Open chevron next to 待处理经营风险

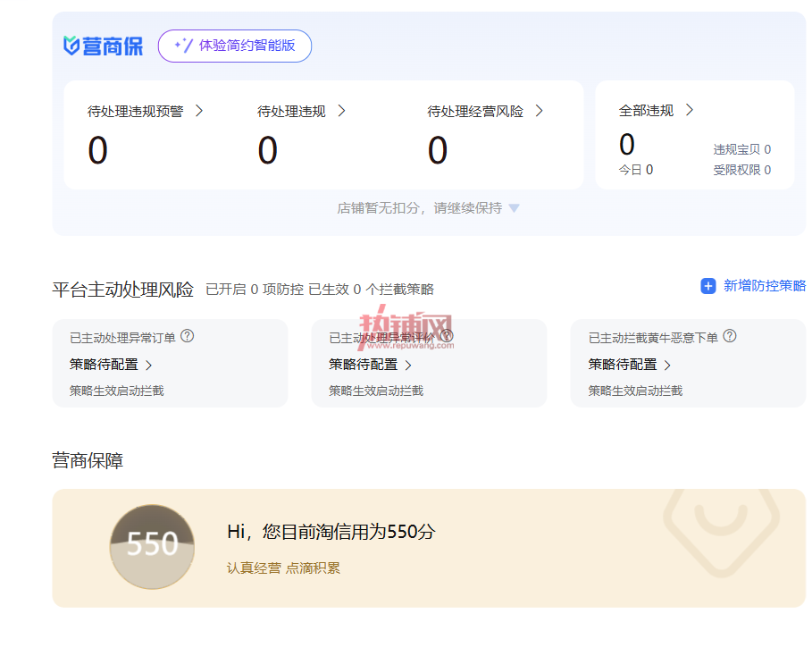(x=539, y=111)
